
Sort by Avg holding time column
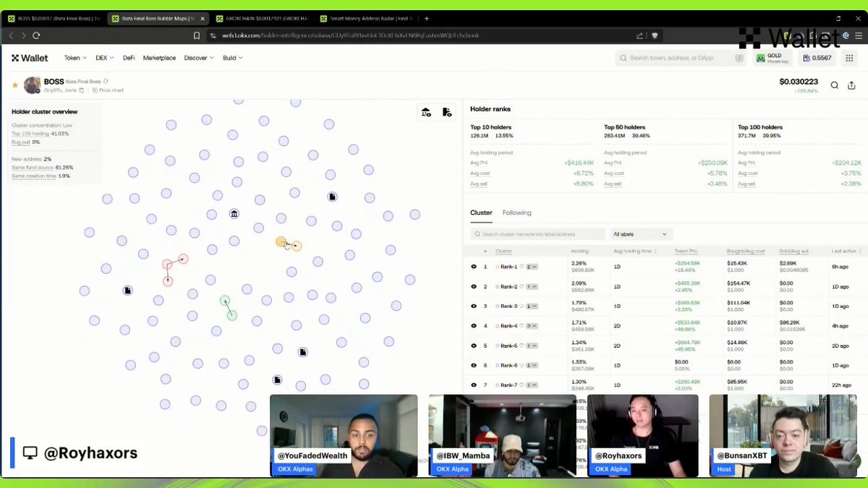(x=636, y=251)
